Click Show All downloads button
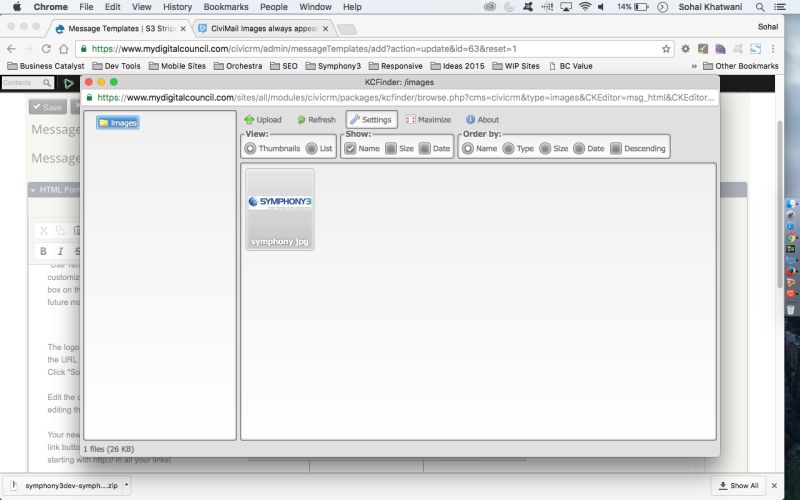800x500 pixels. (739, 486)
